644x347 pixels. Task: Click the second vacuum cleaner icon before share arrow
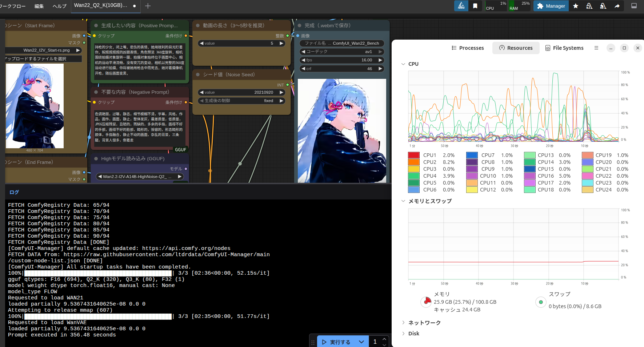tap(603, 6)
